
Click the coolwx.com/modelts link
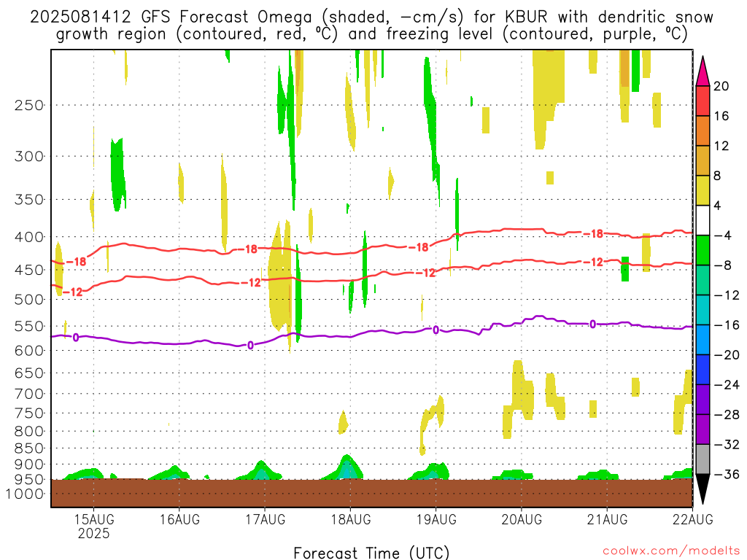[671, 551]
